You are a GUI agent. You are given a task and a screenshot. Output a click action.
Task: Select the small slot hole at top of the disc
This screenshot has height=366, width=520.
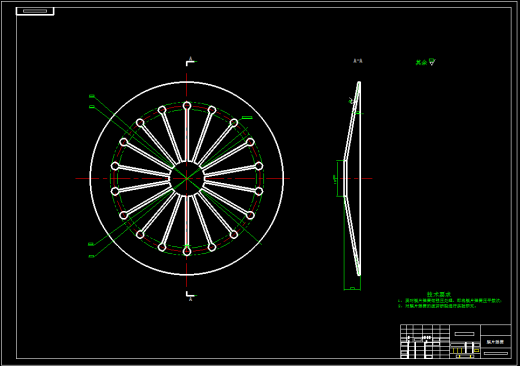(x=187, y=106)
